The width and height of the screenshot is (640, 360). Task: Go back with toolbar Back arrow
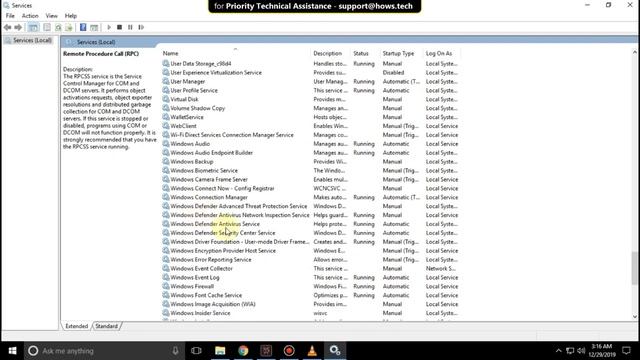click(7, 27)
